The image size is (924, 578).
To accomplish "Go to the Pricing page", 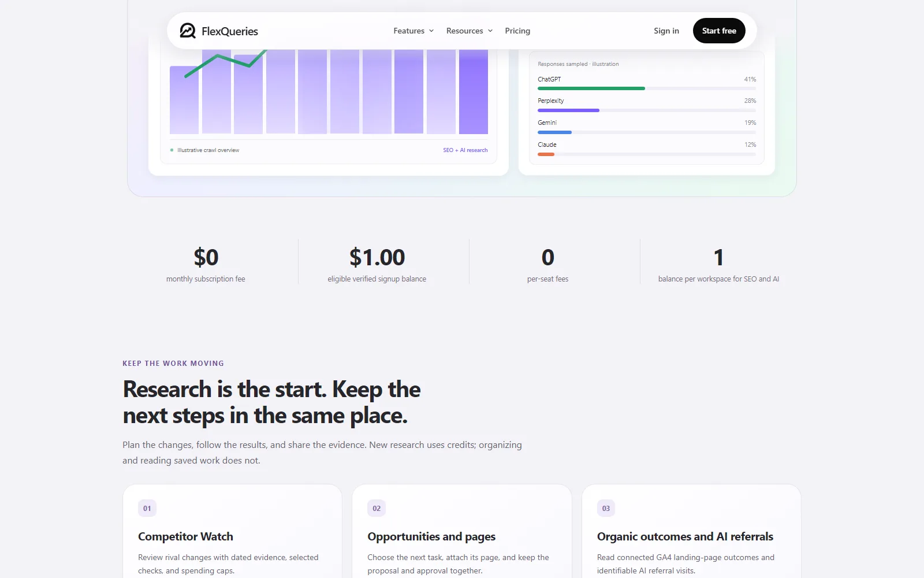I will click(x=517, y=31).
